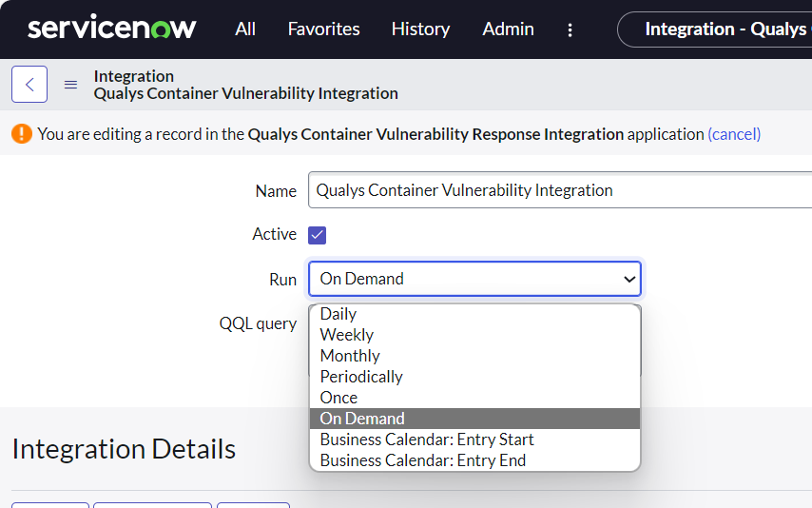Image resolution: width=812 pixels, height=508 pixels.
Task: Click the ServiceNow logo
Action: (x=112, y=28)
